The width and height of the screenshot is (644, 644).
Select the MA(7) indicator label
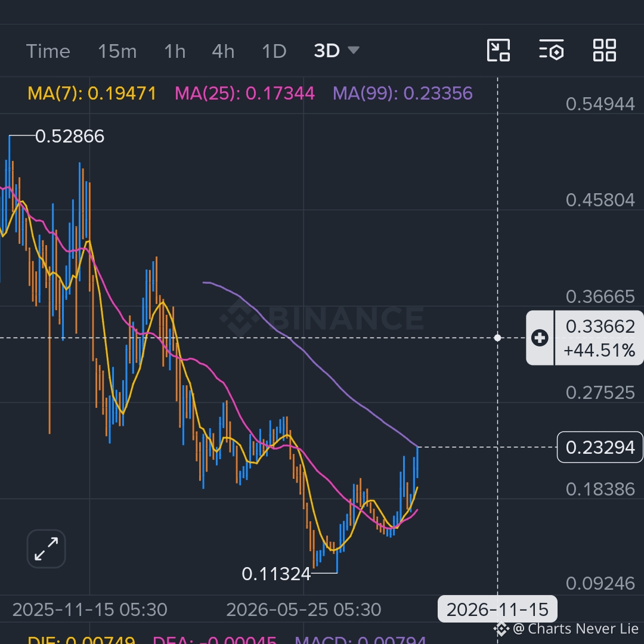point(92,93)
